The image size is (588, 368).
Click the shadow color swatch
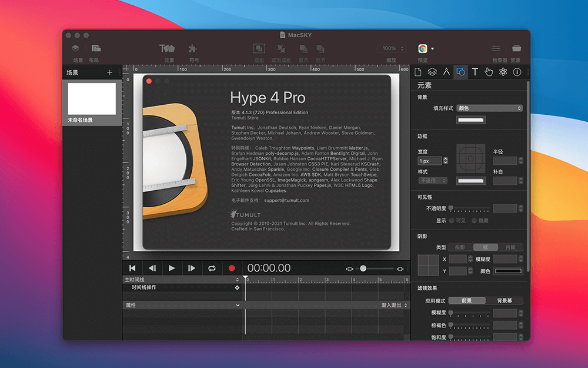click(508, 271)
